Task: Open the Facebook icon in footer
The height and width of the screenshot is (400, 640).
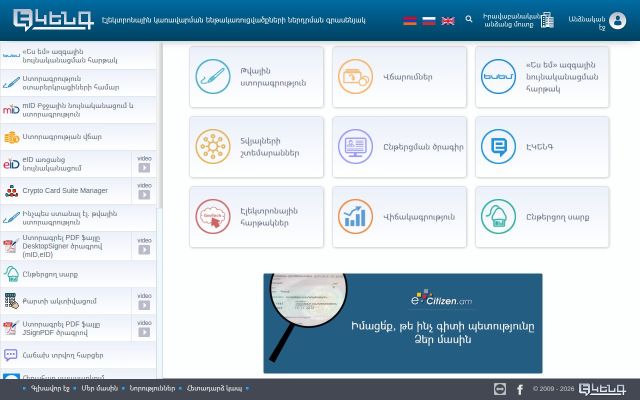Action: click(520, 389)
